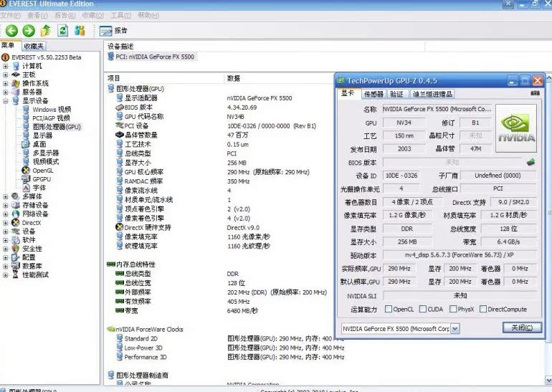Click the 设备 tree item icon
Image resolution: width=552 pixels, height=392 pixels.
pos(16,231)
